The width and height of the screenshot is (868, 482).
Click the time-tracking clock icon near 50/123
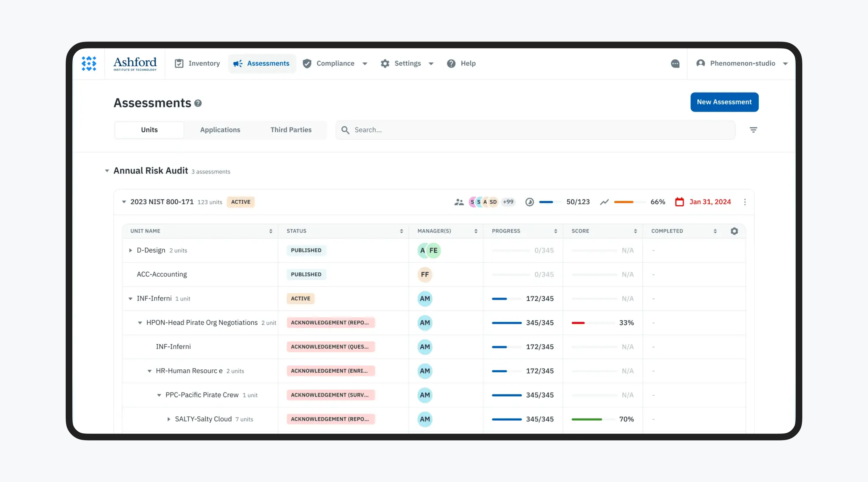529,202
